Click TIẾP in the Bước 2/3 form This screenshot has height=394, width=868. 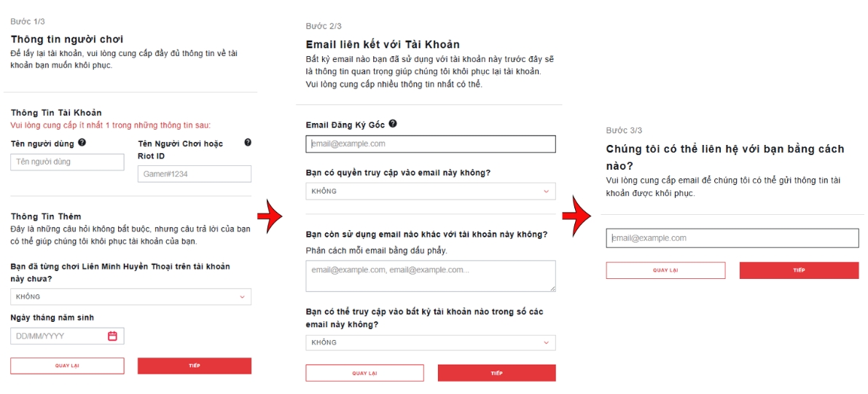click(496, 373)
